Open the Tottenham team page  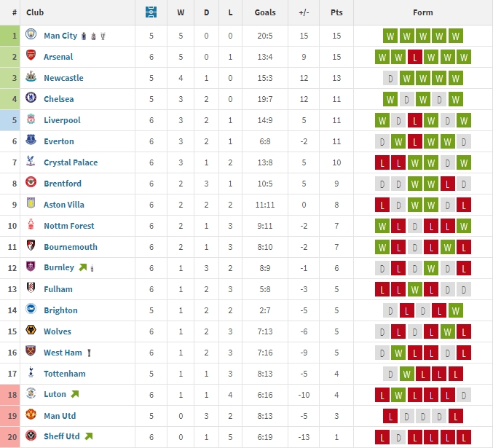[x=65, y=374]
